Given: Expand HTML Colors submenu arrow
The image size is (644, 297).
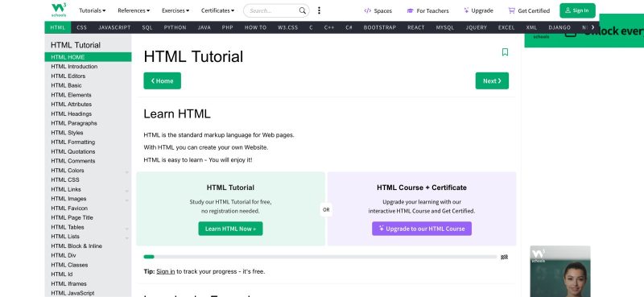Looking at the screenshot, I should [x=126, y=172].
